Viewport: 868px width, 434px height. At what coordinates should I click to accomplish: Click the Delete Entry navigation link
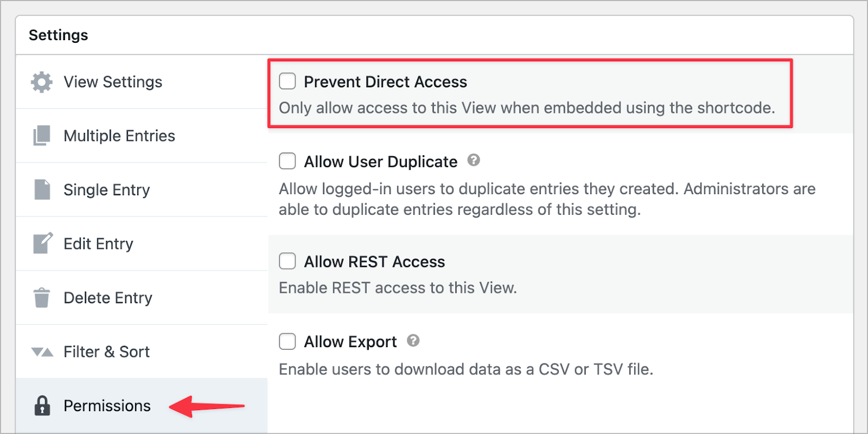pyautogui.click(x=108, y=297)
